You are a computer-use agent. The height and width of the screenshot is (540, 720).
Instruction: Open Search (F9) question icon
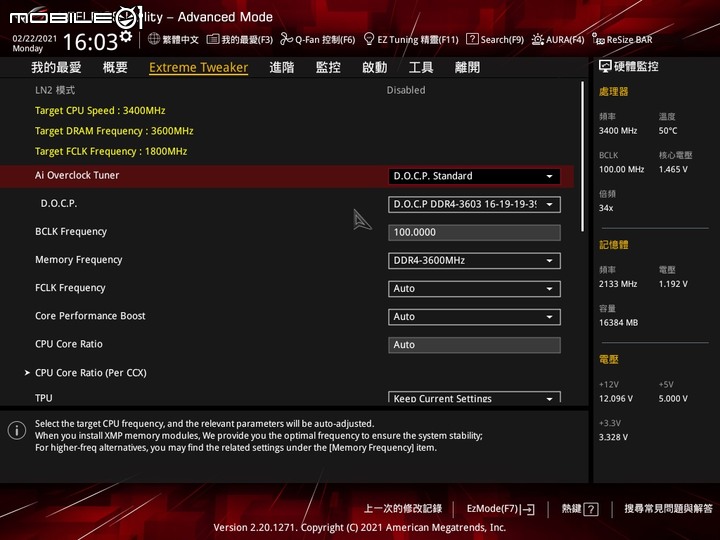click(x=472, y=39)
